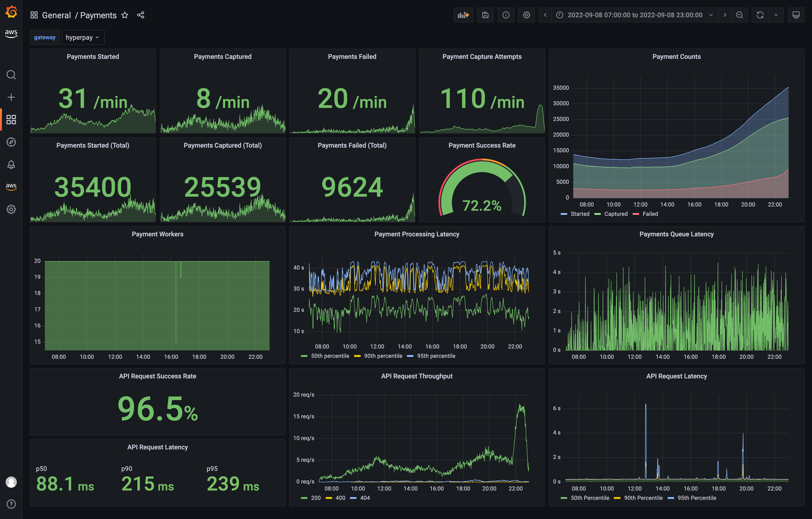Viewport: 812px width, 519px height.
Task: Zoom out the time range
Action: (740, 15)
